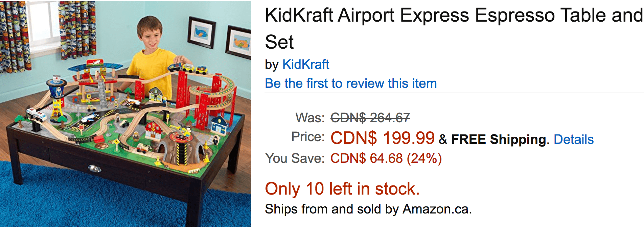Screen dimensions: 644x227
Task: Click 'Be the first to review this item'
Action: pyautogui.click(x=351, y=83)
